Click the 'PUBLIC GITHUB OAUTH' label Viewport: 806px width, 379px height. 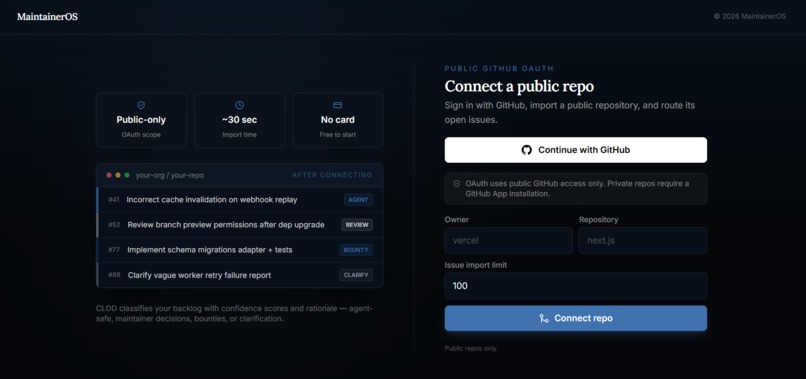click(x=499, y=68)
